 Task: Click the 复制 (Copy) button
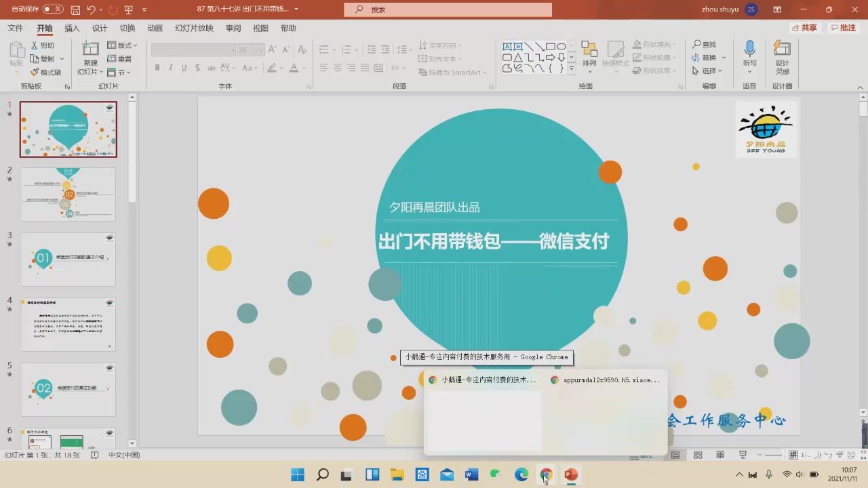[43, 59]
